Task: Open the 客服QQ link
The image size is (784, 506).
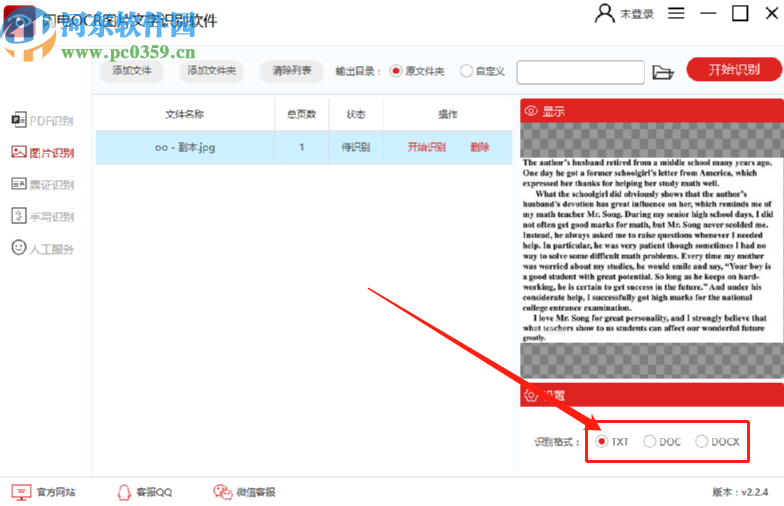Action: tap(154, 492)
